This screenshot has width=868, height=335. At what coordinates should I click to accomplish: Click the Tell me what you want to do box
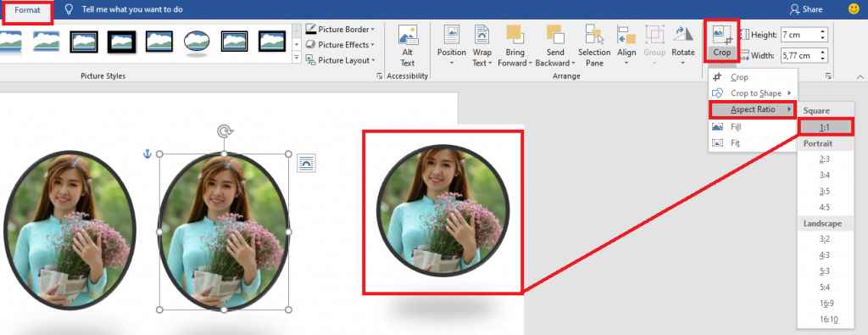[x=131, y=9]
